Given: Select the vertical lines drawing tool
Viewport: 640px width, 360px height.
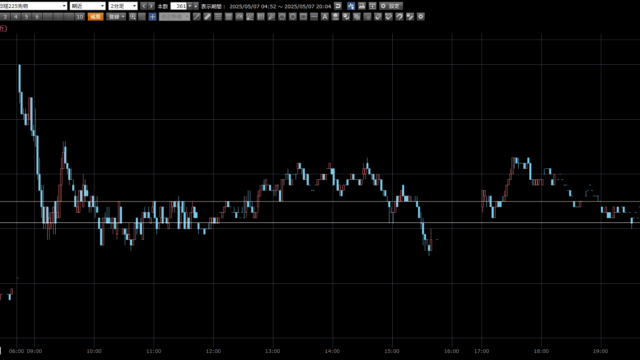Looking at the screenshot, I should [260, 17].
